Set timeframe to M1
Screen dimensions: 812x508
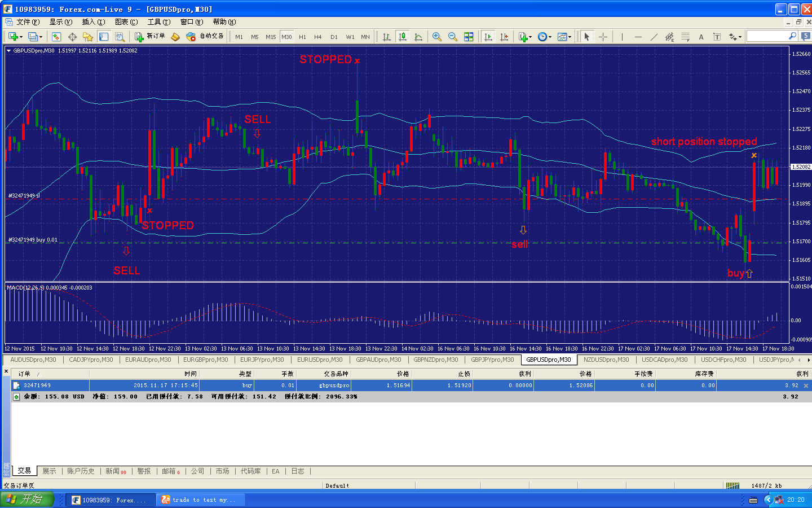[239, 37]
